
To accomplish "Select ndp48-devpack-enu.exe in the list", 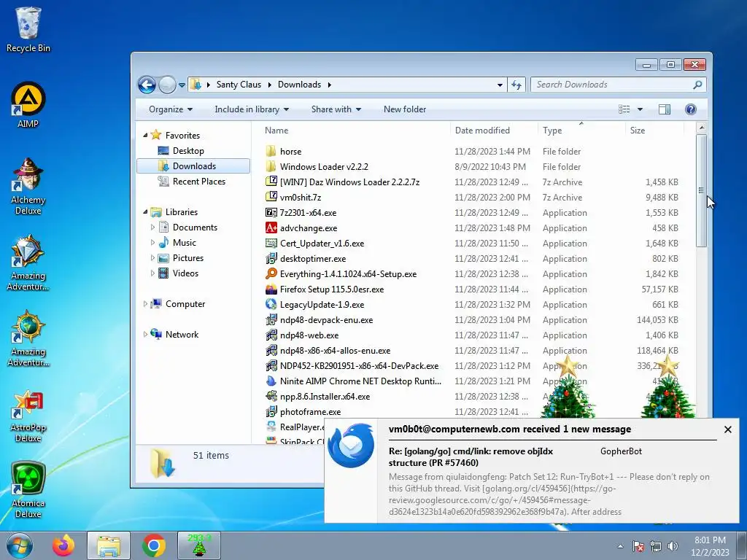I will (x=320, y=320).
